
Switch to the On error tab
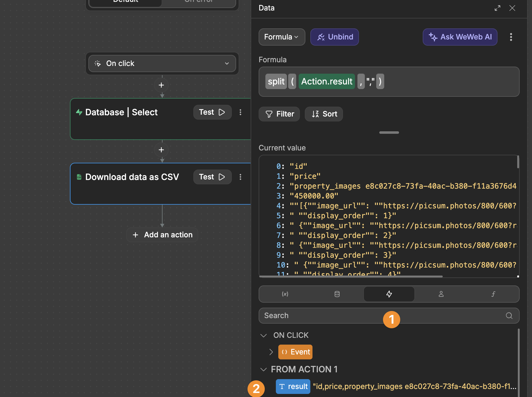(198, 2)
